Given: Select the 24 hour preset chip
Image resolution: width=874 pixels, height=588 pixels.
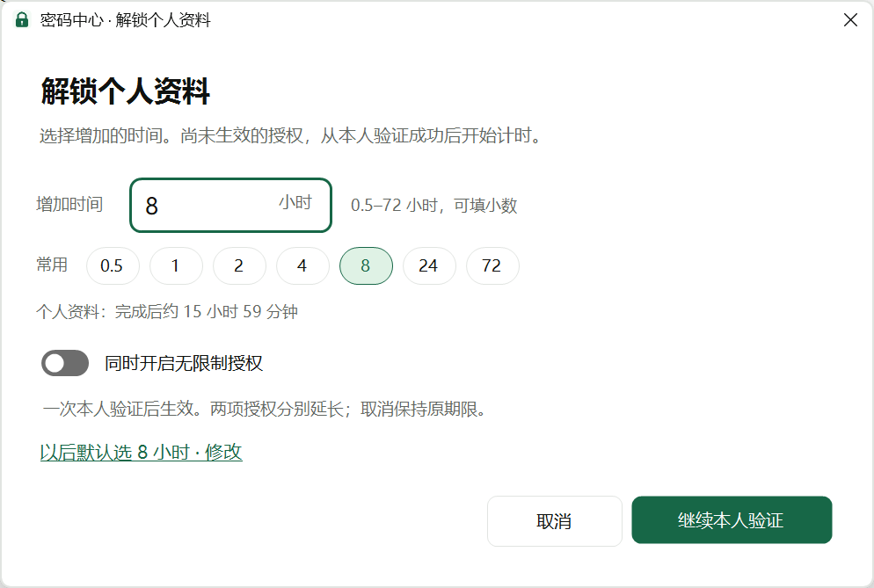Looking at the screenshot, I should coord(428,265).
